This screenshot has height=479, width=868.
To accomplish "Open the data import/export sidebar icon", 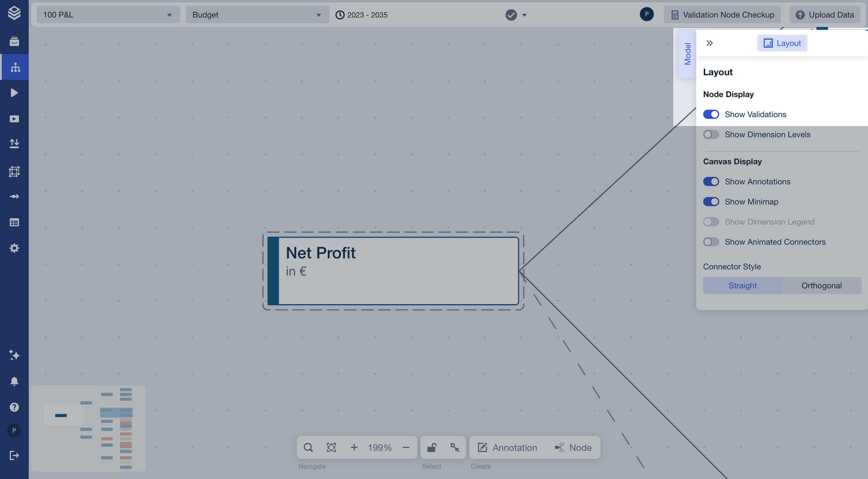I will coord(14,143).
